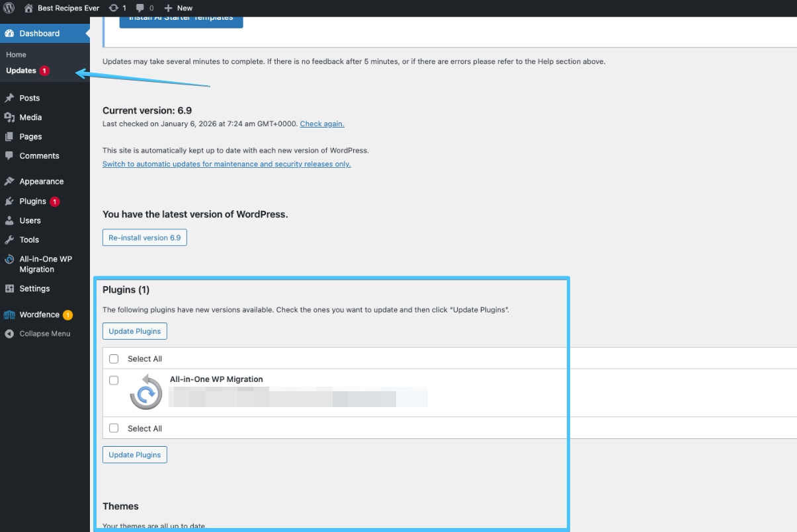
Task: Tick the All-in-One WP Migration checkbox
Action: tap(114, 380)
